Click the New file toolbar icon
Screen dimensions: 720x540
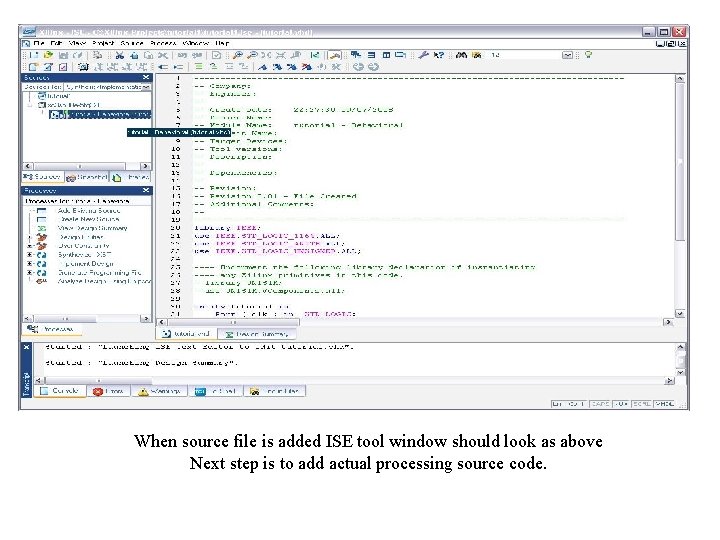34,55
